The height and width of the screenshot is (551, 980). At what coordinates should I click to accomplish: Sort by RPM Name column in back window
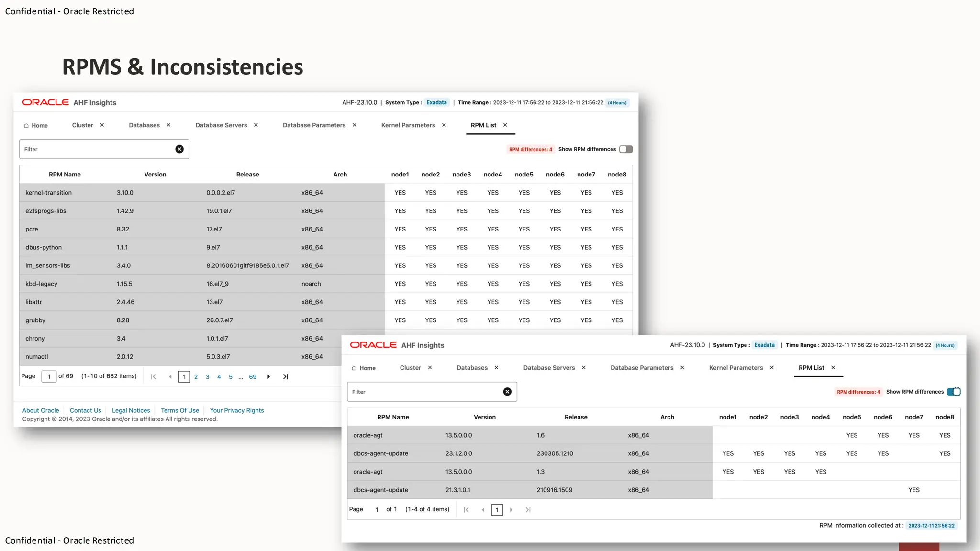tap(65, 175)
